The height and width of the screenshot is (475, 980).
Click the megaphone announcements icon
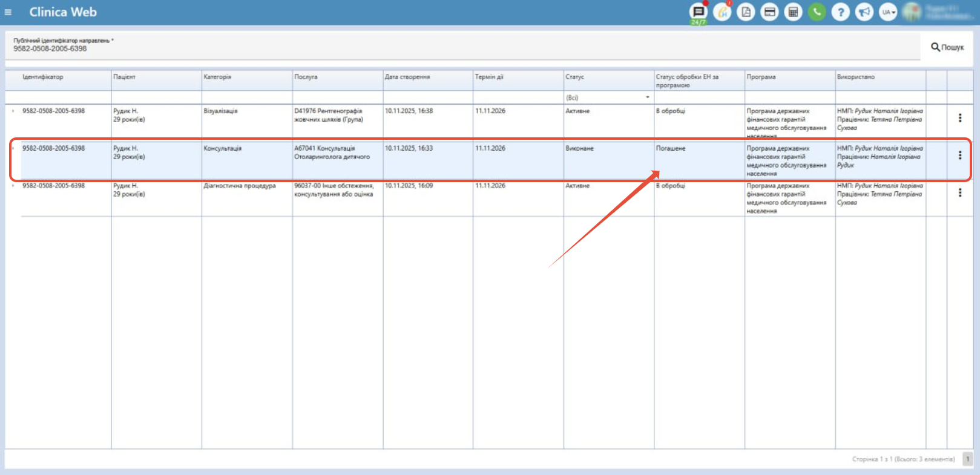tap(864, 12)
